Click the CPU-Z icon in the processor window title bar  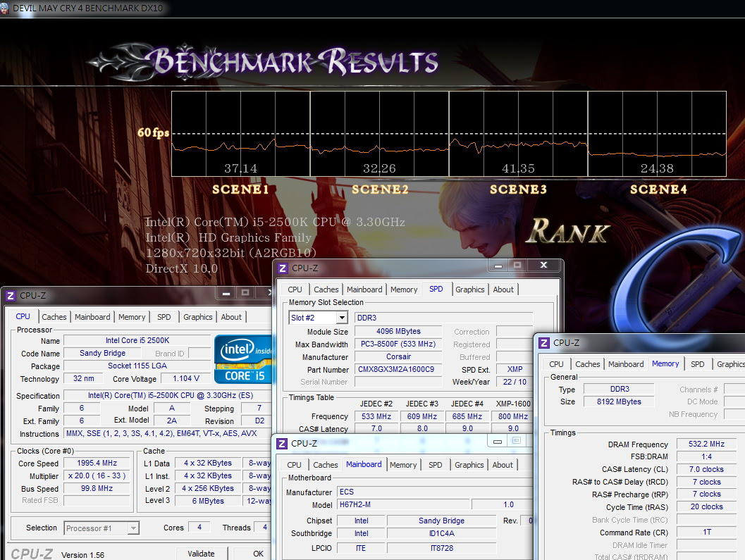pos(11,295)
